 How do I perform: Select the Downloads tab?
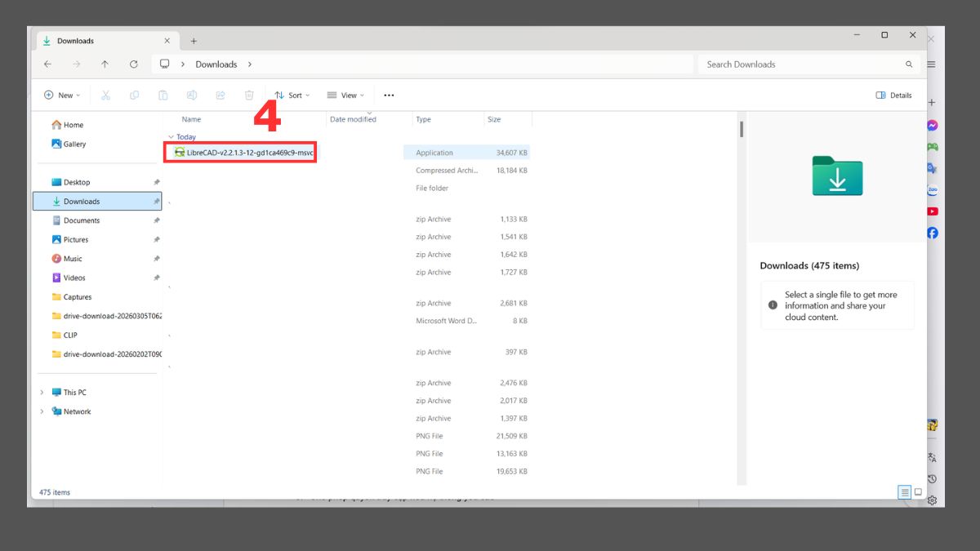106,41
